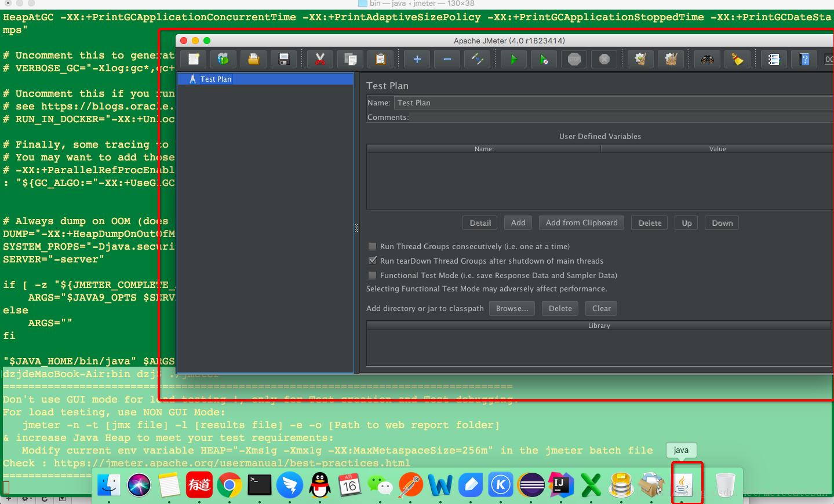Click the Cut scissors icon

(320, 59)
